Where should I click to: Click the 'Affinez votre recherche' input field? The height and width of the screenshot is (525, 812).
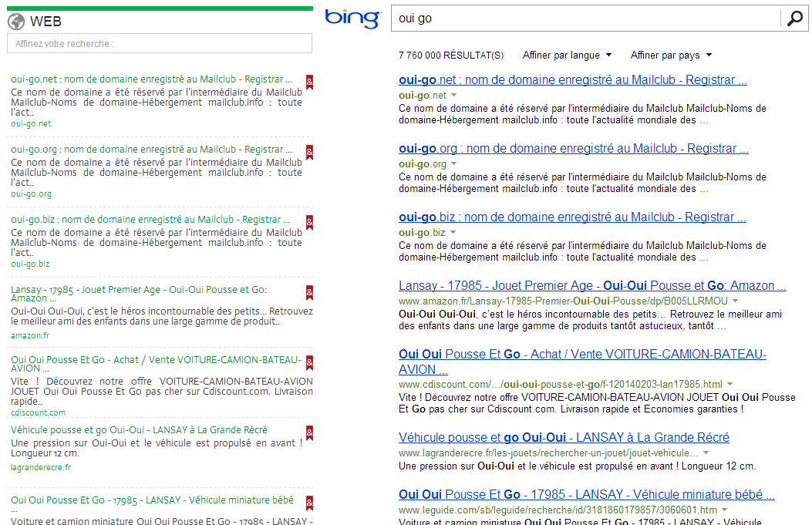click(x=160, y=43)
